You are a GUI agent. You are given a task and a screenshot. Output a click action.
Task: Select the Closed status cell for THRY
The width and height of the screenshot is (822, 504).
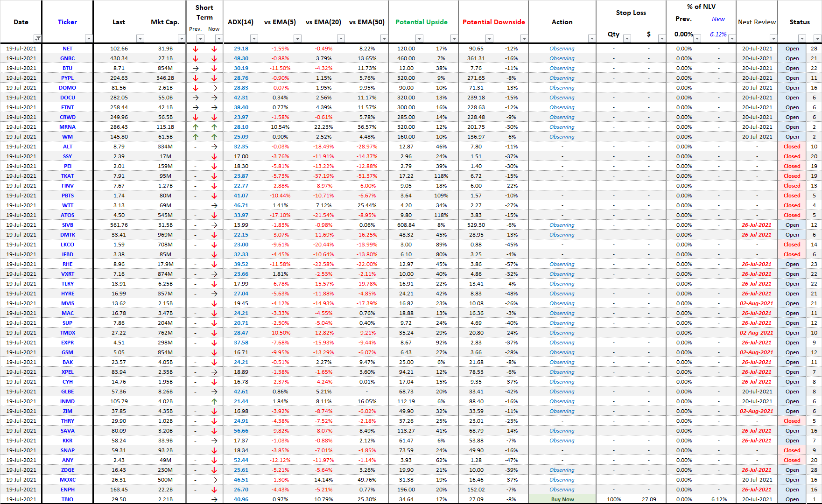[x=792, y=421]
